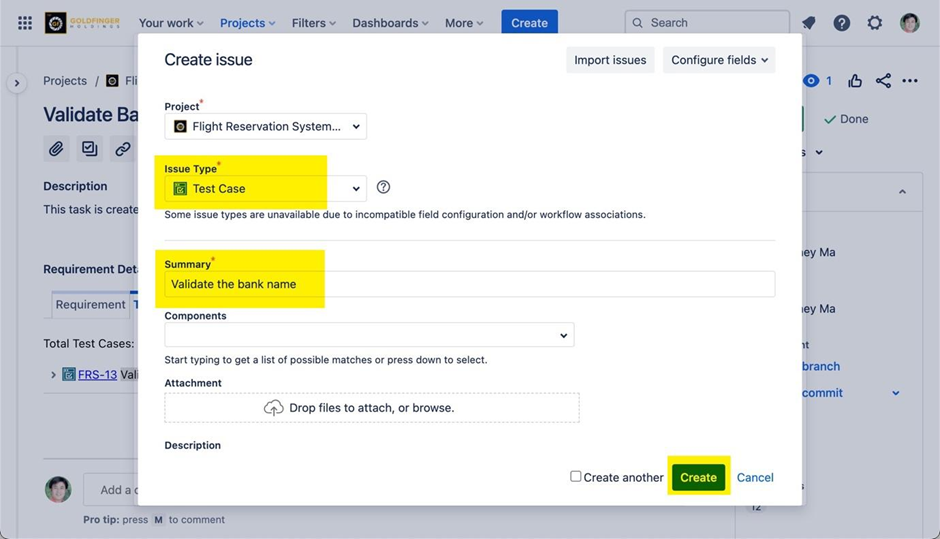Click the Cancel link
This screenshot has width=940, height=539.
tap(755, 477)
